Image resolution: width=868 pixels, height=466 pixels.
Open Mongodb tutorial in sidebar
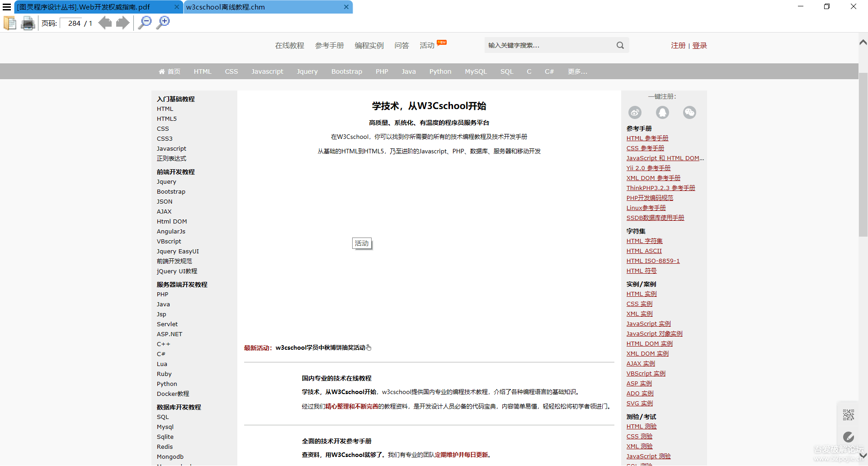pos(170,457)
